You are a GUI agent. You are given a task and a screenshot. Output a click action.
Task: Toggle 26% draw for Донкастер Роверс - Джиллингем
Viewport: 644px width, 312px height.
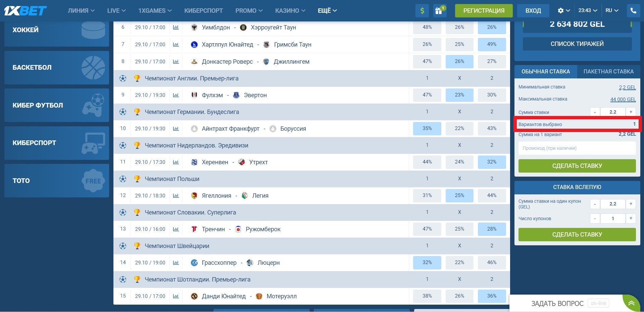pyautogui.click(x=459, y=61)
